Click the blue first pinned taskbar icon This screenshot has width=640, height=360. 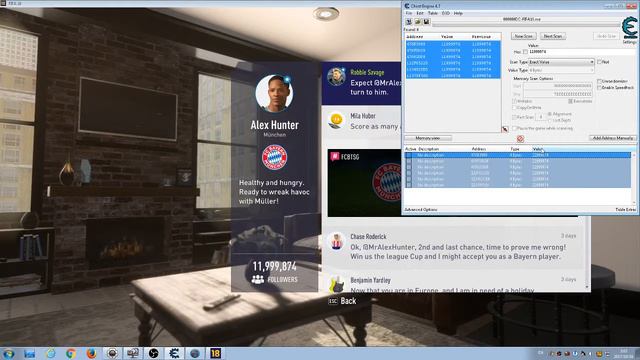click(x=29, y=353)
